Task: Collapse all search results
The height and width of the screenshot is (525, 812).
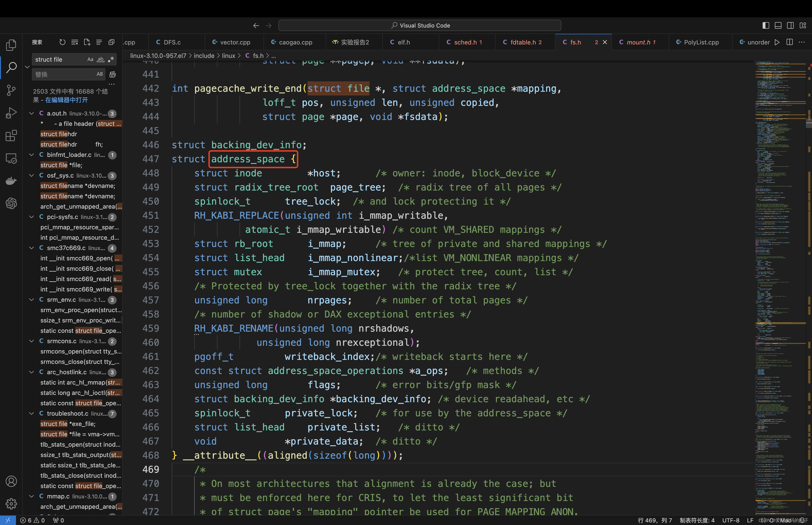Action: (111, 42)
